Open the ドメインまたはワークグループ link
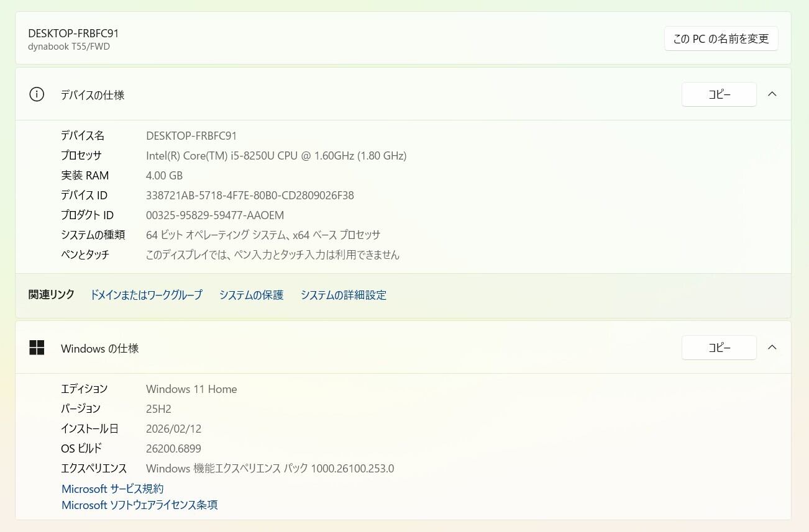Viewport: 809px width, 532px height. coord(147,295)
